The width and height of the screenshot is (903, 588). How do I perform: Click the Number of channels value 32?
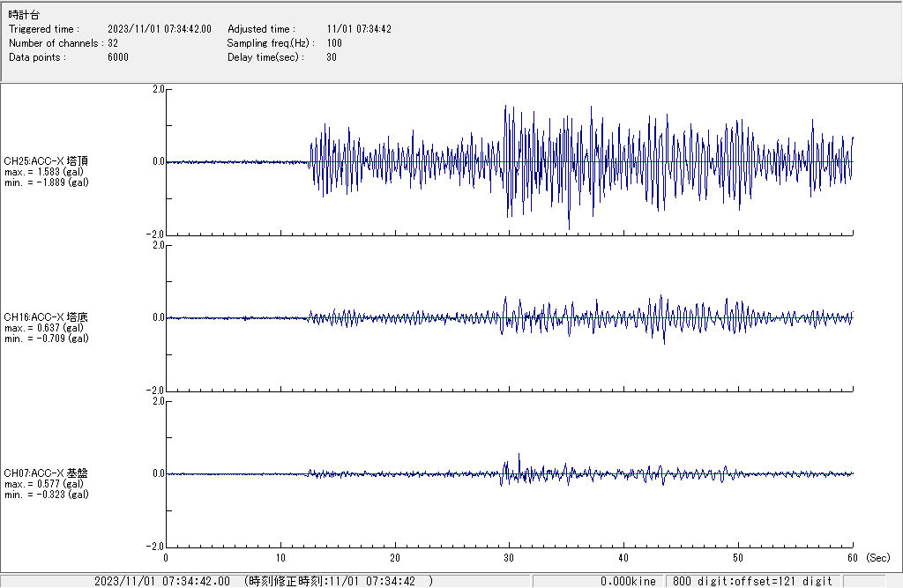(x=113, y=43)
